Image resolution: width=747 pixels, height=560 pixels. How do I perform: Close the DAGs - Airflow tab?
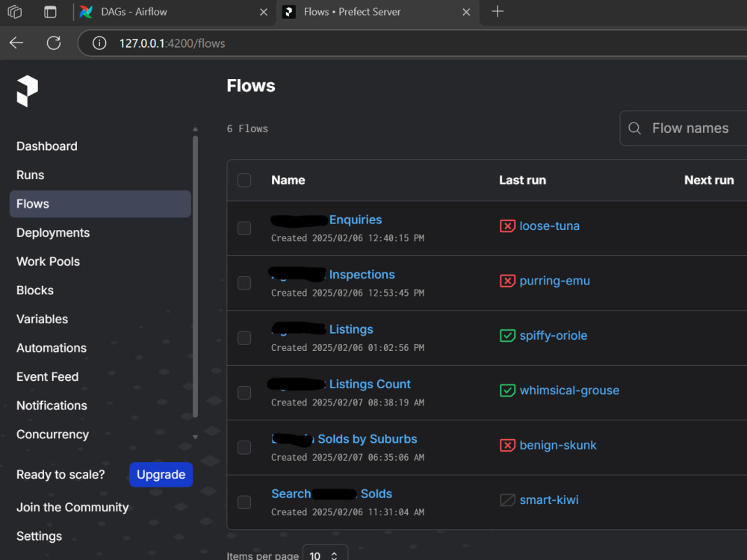pyautogui.click(x=264, y=12)
